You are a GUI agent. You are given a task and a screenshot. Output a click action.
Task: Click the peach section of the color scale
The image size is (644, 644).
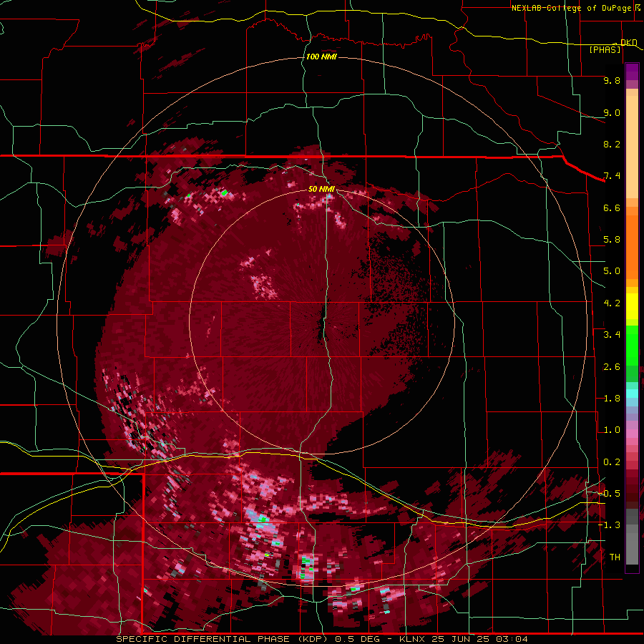tap(632, 144)
